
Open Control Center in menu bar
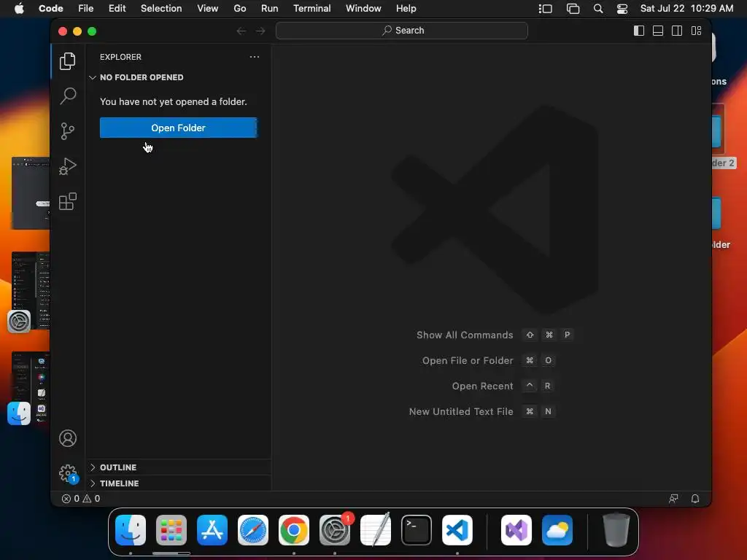(x=622, y=9)
